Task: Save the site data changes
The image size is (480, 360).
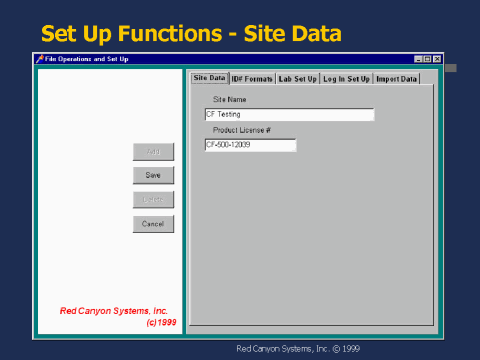Action: (153, 175)
